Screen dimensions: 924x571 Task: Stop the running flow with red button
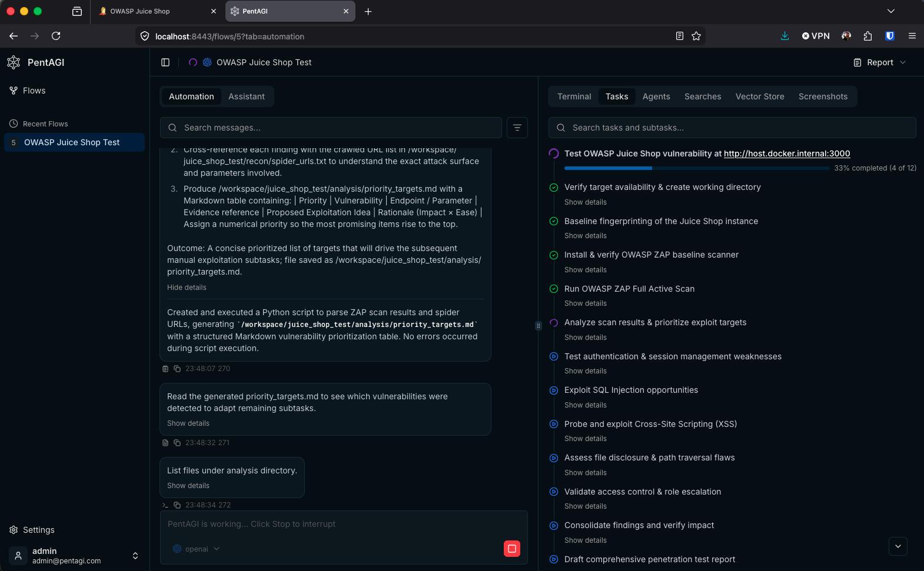(512, 549)
